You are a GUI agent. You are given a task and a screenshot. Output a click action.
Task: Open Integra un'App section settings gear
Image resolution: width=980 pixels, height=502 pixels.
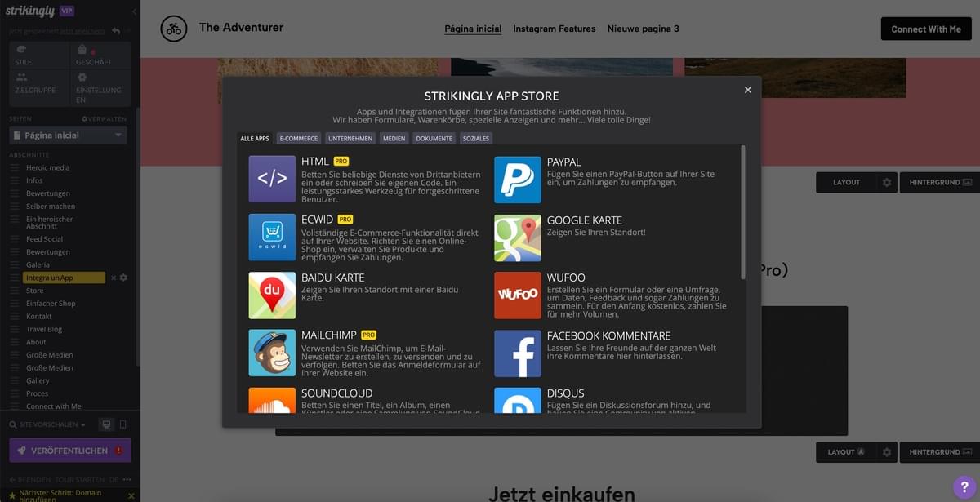tap(124, 278)
